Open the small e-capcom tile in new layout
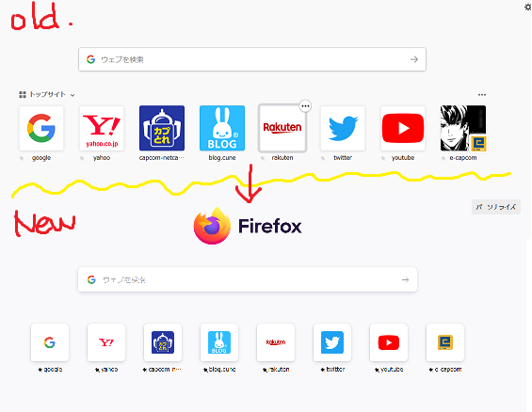 [x=445, y=342]
